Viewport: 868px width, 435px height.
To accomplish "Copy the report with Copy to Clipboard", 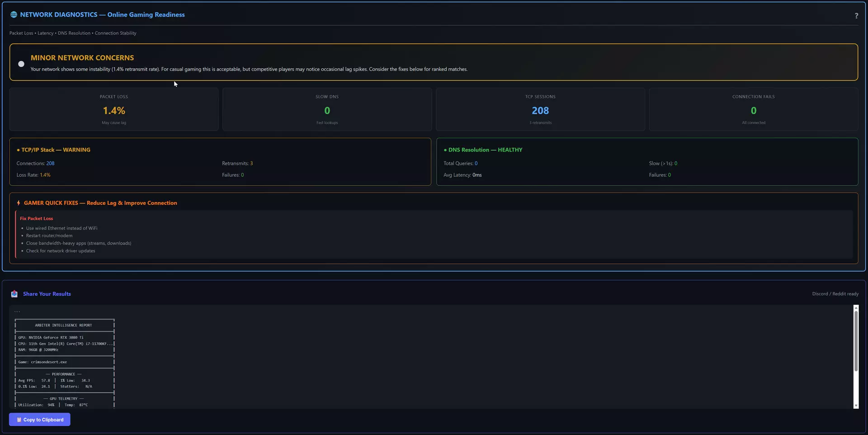I will coord(40,420).
